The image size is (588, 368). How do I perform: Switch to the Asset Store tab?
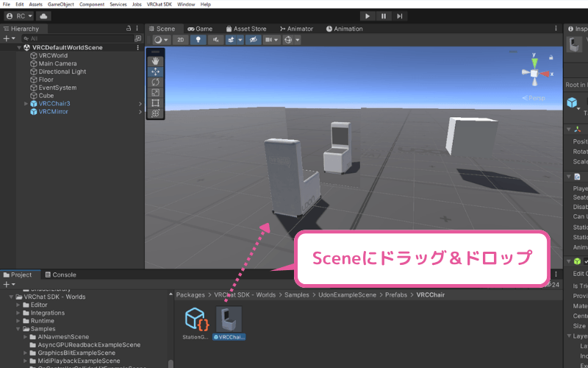(x=246, y=29)
